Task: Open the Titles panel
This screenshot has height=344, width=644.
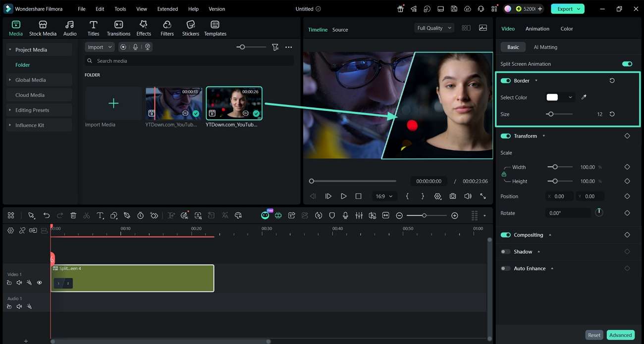Action: [x=93, y=28]
